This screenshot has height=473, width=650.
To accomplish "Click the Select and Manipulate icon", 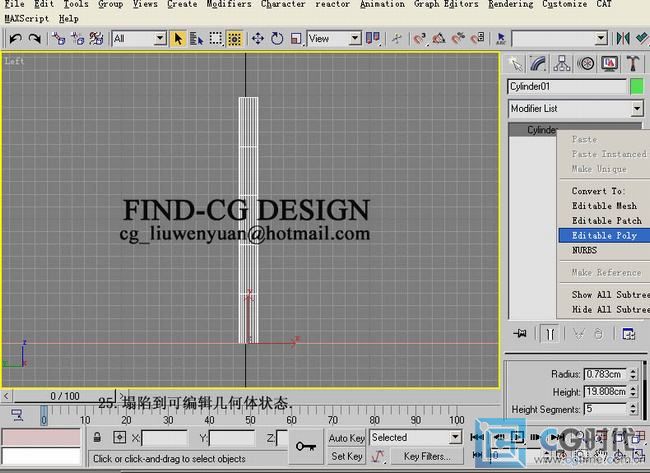I will point(397,39).
